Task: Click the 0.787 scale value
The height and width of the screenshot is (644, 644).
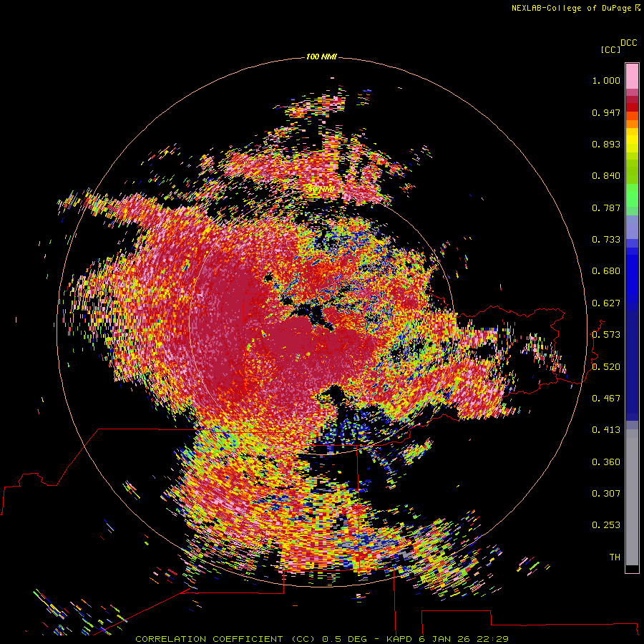Action: click(606, 208)
